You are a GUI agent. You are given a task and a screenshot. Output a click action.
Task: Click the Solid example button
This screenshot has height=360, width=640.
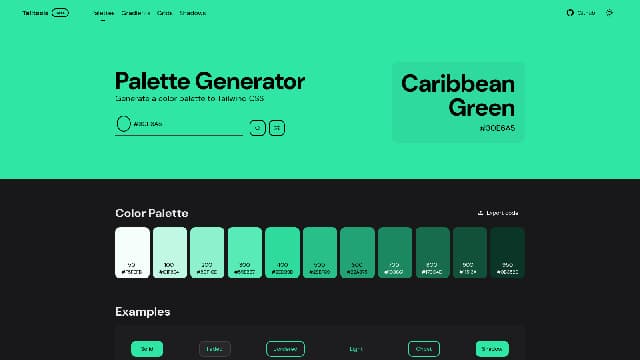(147, 349)
